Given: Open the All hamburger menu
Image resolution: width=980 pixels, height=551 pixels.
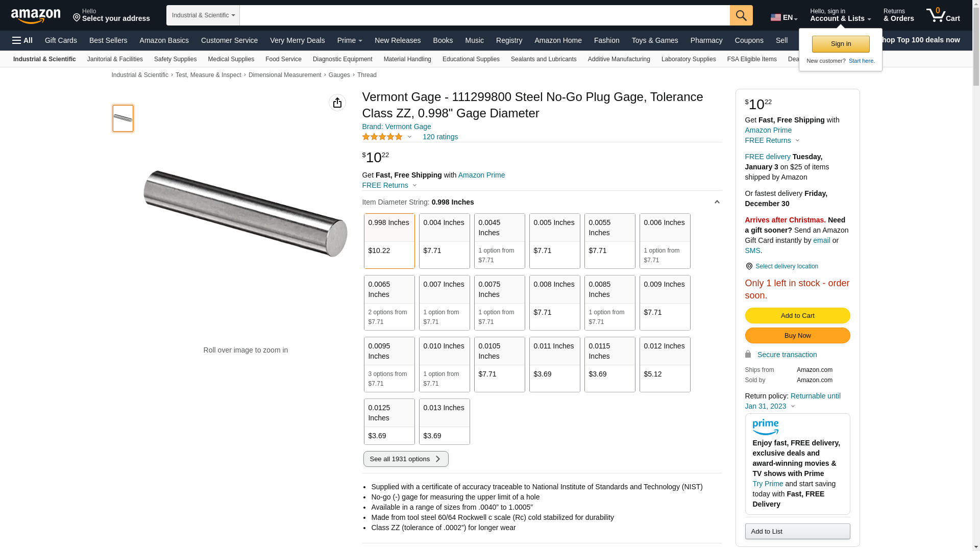Looking at the screenshot, I should click(x=22, y=40).
